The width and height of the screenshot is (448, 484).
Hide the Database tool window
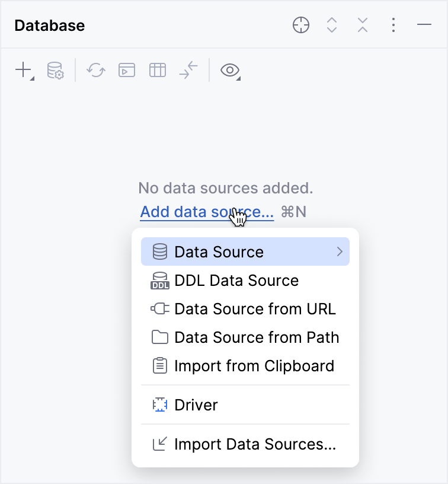tap(424, 26)
